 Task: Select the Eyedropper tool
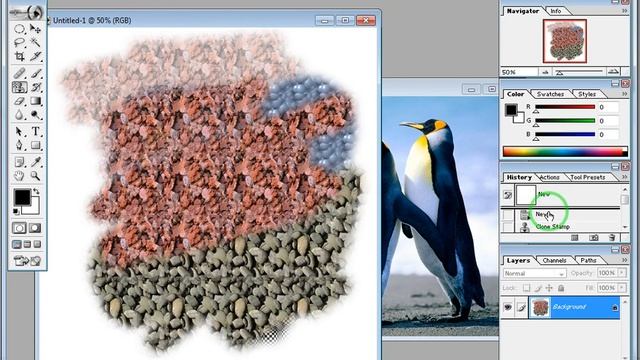coord(36,162)
